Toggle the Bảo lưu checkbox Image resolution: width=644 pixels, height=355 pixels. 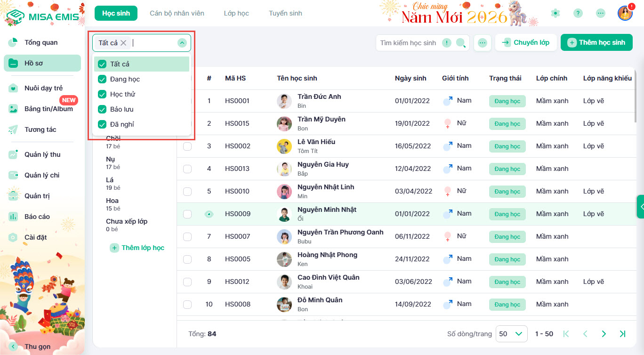(x=102, y=109)
